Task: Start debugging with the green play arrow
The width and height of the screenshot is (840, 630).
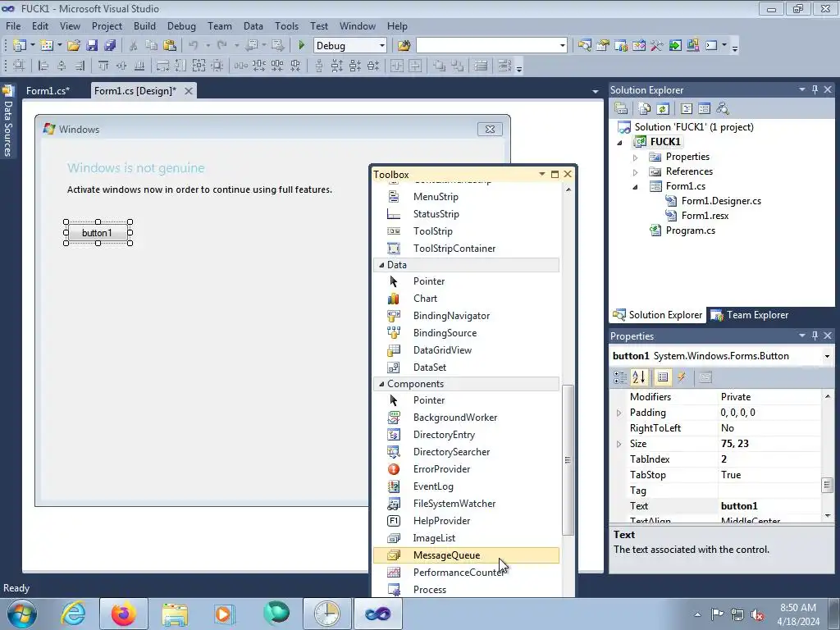Action: 301,46
